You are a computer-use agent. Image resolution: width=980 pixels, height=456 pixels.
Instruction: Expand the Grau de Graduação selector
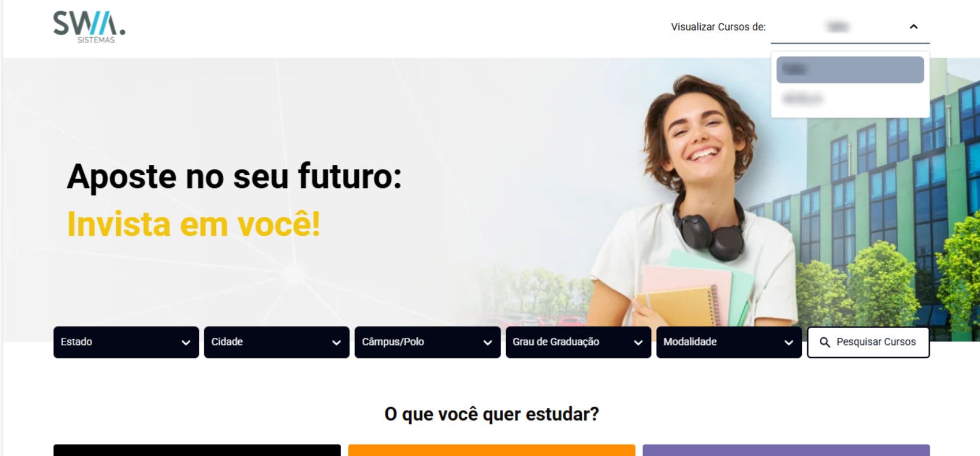tap(579, 343)
